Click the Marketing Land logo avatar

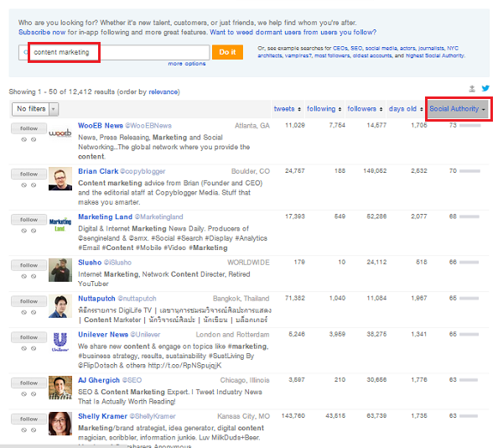(x=60, y=224)
